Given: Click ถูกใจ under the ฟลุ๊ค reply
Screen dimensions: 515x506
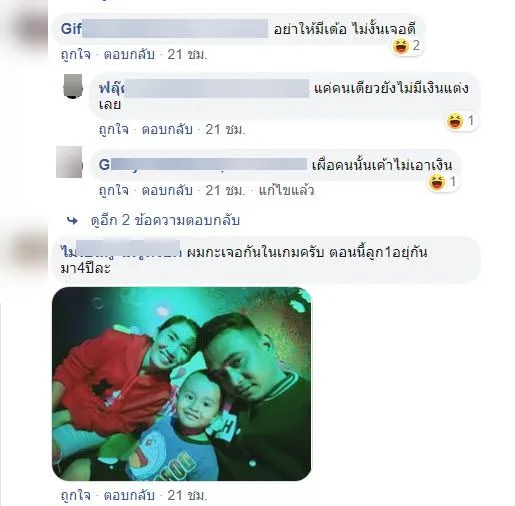Looking at the screenshot, I should [114, 129].
